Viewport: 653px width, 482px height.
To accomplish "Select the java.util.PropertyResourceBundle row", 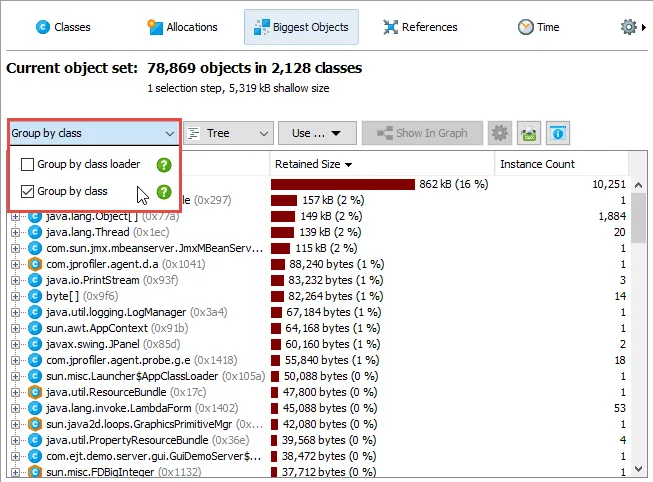I will pyautogui.click(x=319, y=440).
